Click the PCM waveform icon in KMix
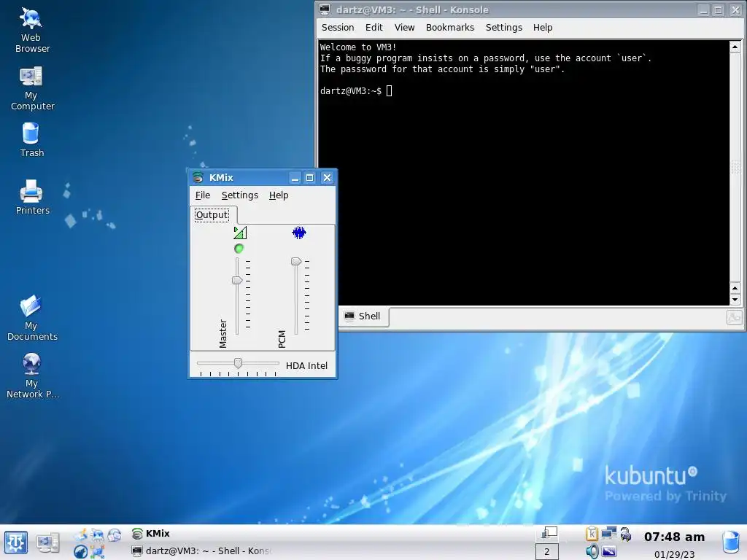 (x=298, y=233)
